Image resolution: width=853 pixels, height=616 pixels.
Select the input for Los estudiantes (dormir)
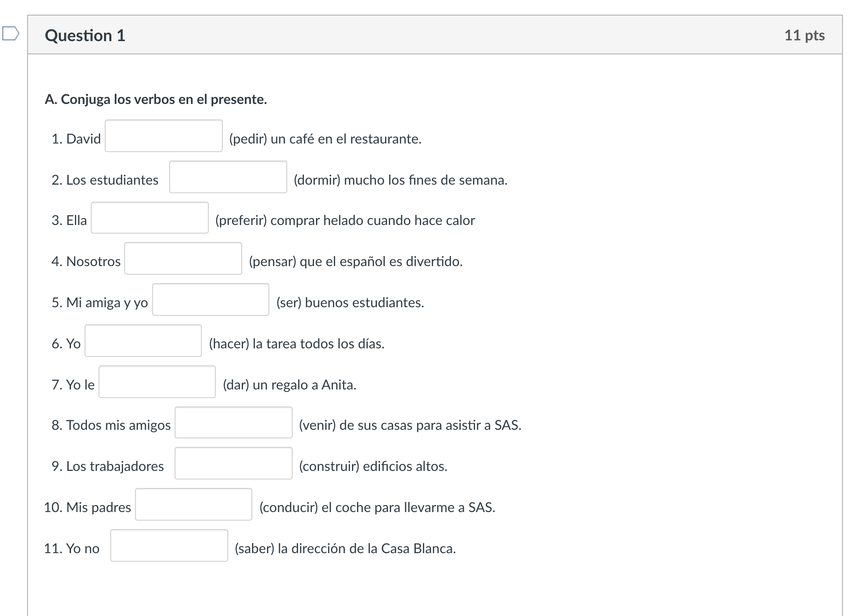click(228, 177)
